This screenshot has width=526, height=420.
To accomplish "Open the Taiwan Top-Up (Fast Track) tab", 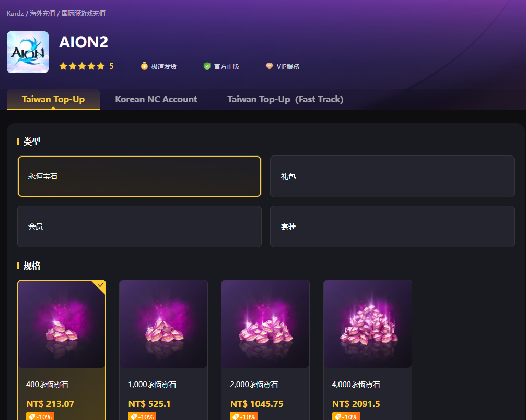I will tap(285, 99).
